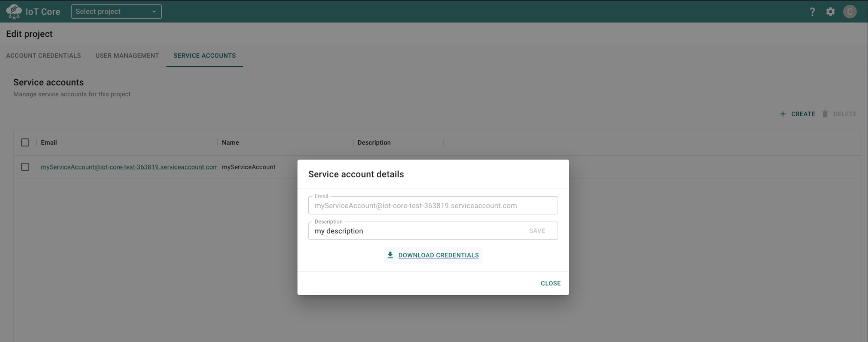Click the IoT Core cloud logo
The width and height of the screenshot is (868, 342).
click(x=14, y=12)
